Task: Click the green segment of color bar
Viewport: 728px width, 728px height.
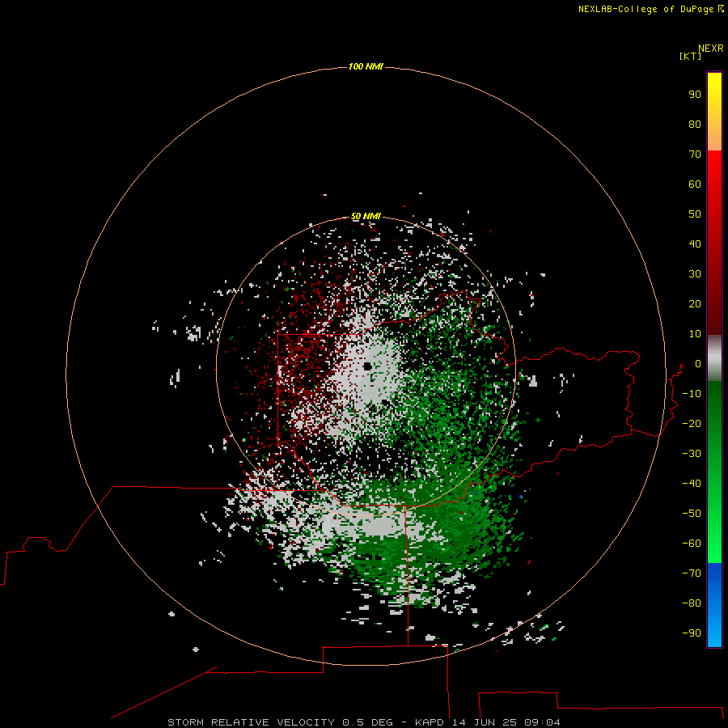Action: click(714, 472)
